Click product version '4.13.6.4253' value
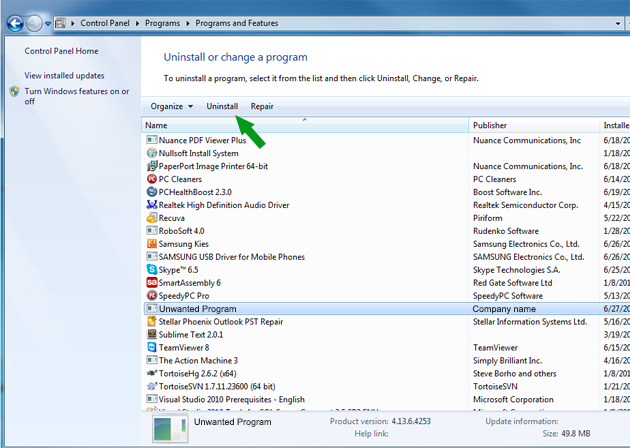The image size is (630, 448). pyautogui.click(x=411, y=421)
